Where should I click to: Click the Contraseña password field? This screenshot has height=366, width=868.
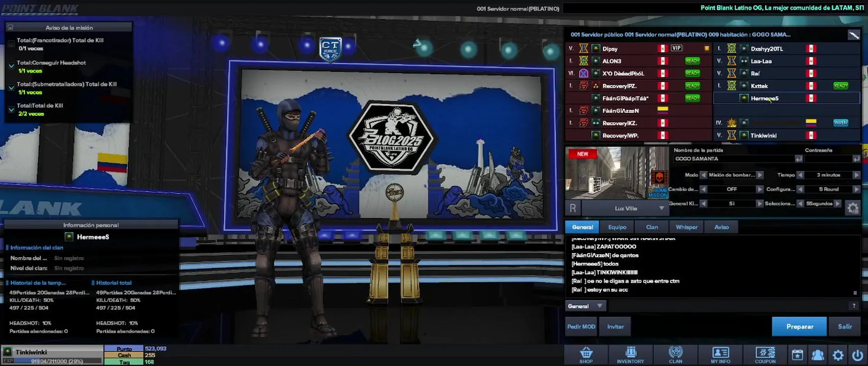(x=828, y=159)
